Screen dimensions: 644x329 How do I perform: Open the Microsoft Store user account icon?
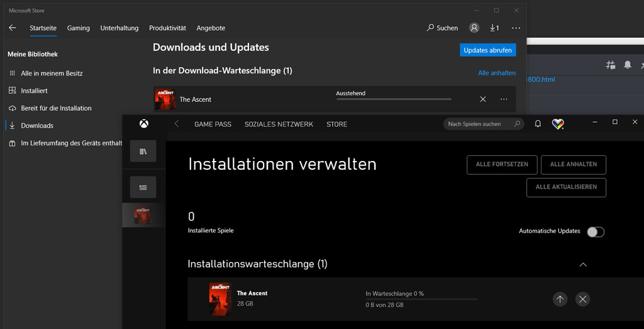(x=474, y=28)
